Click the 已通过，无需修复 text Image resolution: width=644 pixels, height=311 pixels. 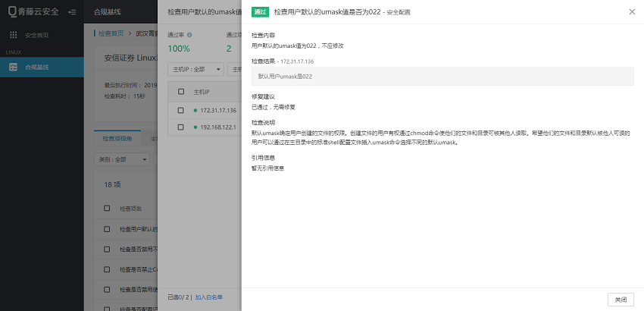tap(274, 107)
